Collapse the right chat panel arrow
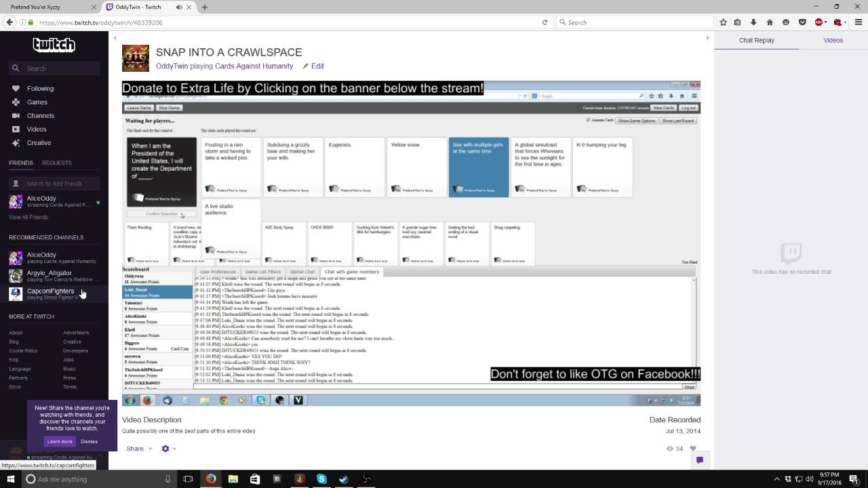The height and width of the screenshot is (488, 868). (707, 38)
